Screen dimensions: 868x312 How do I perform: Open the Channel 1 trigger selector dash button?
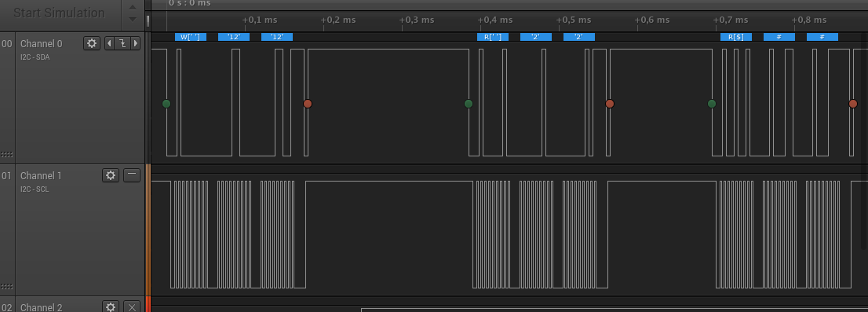(132, 175)
